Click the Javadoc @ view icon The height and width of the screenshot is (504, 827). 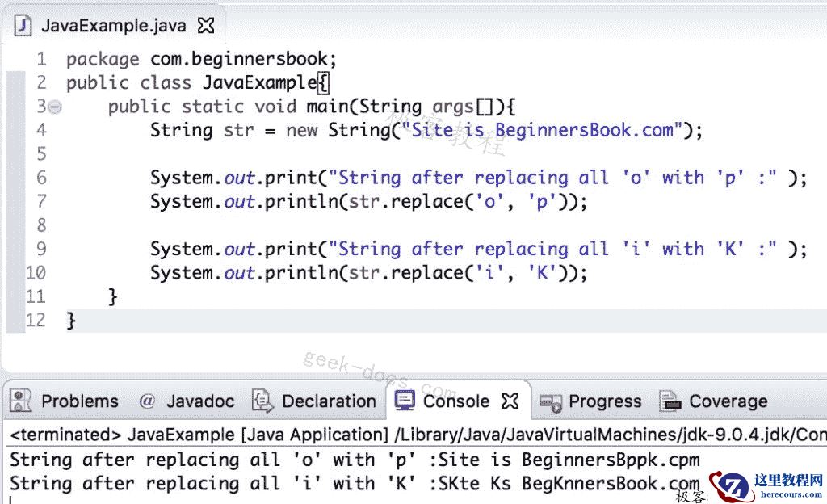(x=147, y=401)
